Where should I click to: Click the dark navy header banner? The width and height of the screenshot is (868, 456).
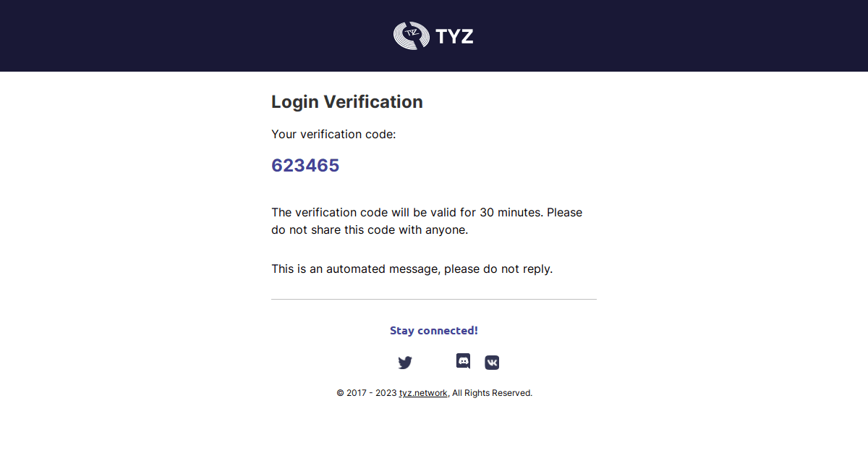[x=434, y=35]
